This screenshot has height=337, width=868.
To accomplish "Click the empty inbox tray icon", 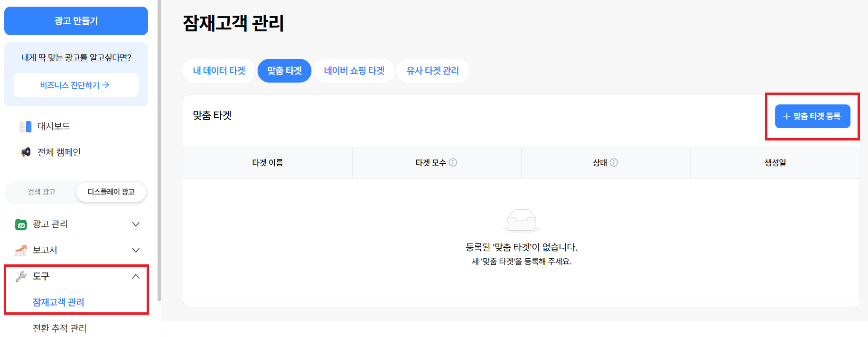I will pyautogui.click(x=522, y=221).
